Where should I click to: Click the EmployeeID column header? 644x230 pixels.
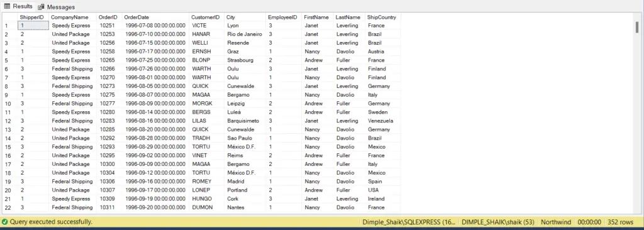[x=284, y=17]
